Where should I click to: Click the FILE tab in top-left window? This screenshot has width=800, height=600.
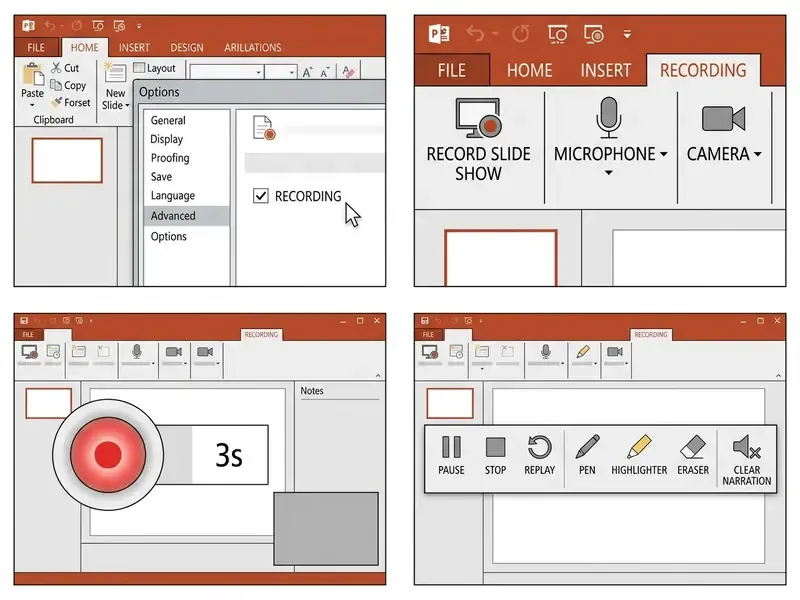(36, 47)
